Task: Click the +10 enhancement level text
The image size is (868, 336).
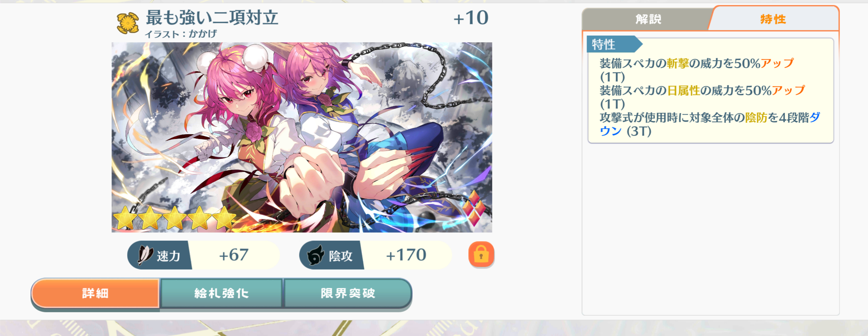Action: click(471, 18)
